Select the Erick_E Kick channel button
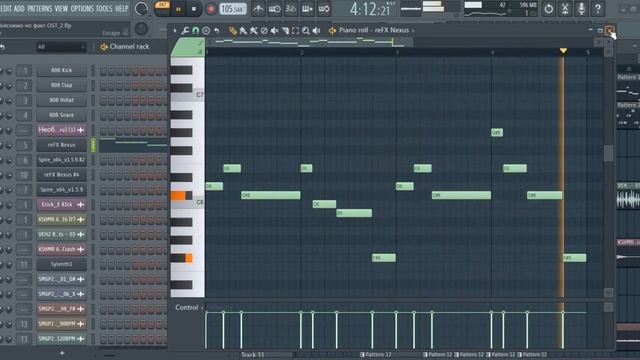The height and width of the screenshot is (360, 640). click(x=61, y=205)
